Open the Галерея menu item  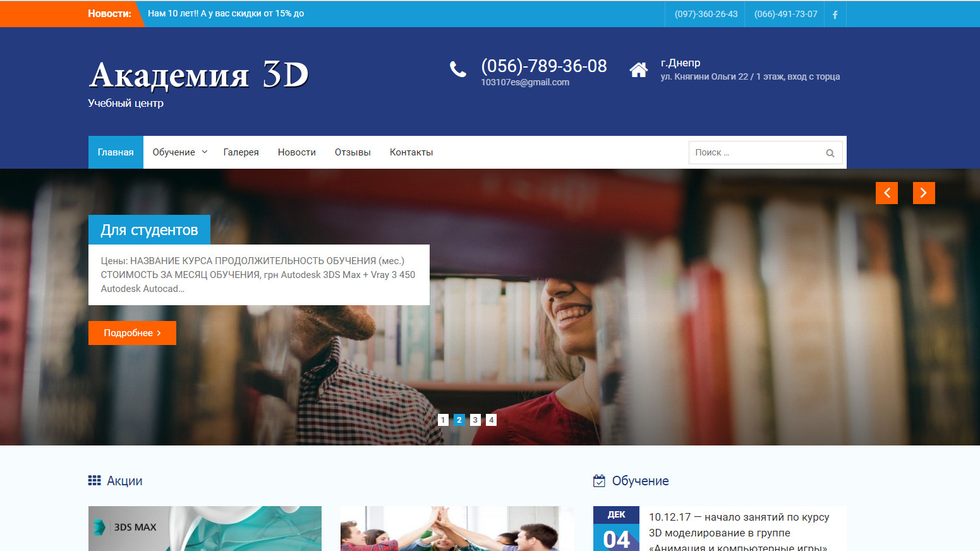tap(241, 152)
